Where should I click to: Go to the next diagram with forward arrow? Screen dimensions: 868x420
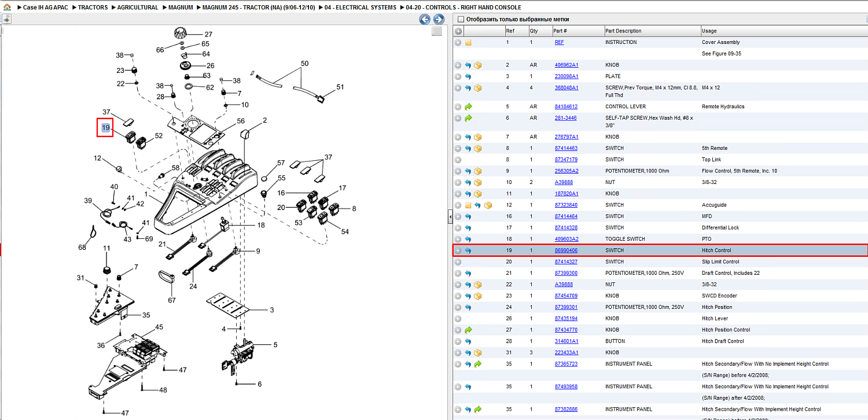click(439, 19)
